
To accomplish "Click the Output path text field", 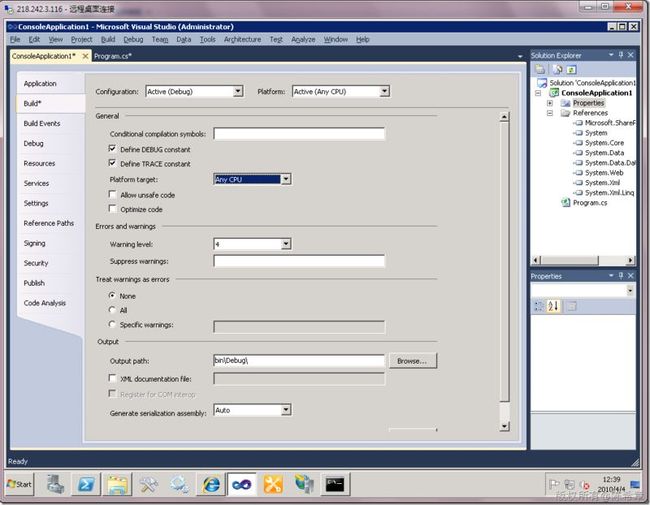I will pyautogui.click(x=299, y=361).
